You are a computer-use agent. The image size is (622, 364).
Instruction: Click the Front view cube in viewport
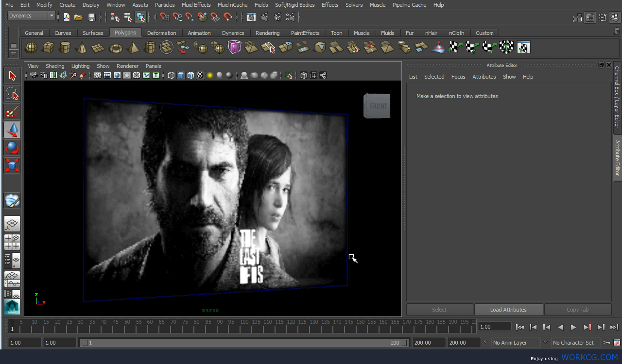click(377, 106)
